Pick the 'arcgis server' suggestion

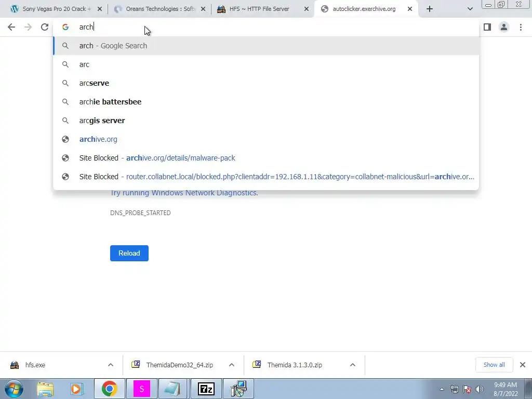pyautogui.click(x=266, y=121)
